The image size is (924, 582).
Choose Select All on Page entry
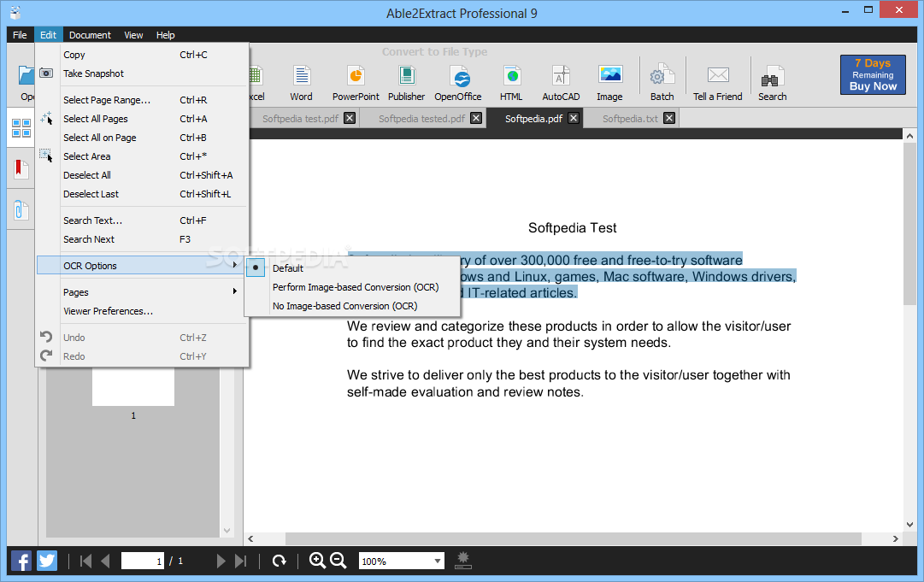(x=142, y=138)
